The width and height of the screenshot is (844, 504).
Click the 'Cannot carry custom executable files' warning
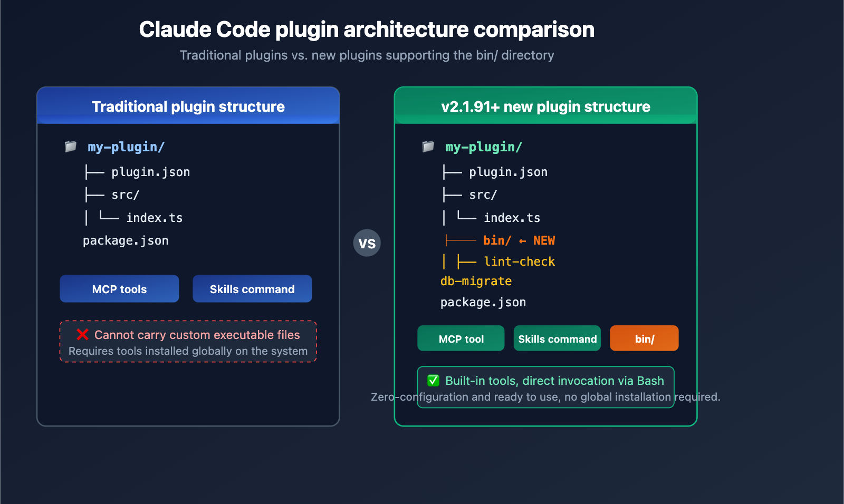pos(197,335)
